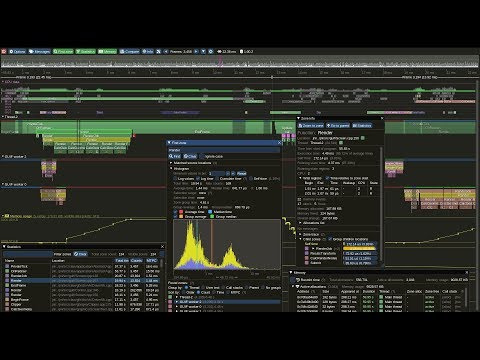This screenshot has height=360, width=480.
Task: Click the zone name search field
Action: coord(224,150)
